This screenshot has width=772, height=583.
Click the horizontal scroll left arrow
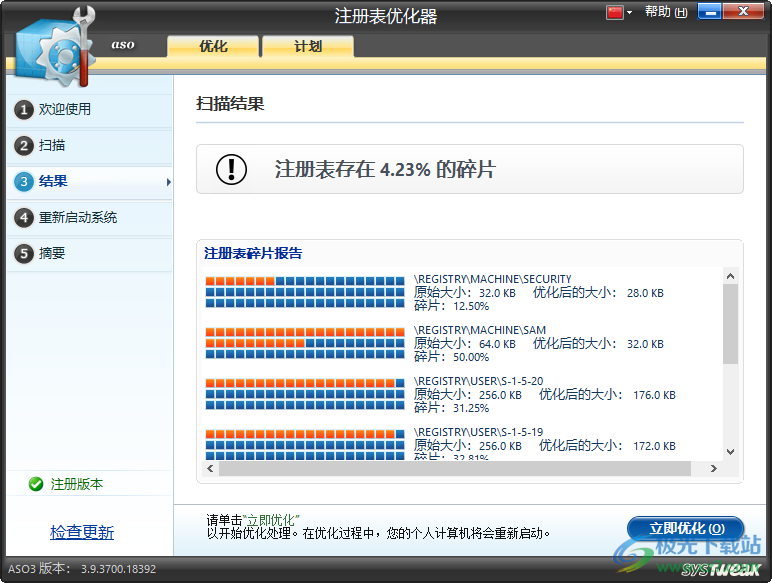point(211,468)
